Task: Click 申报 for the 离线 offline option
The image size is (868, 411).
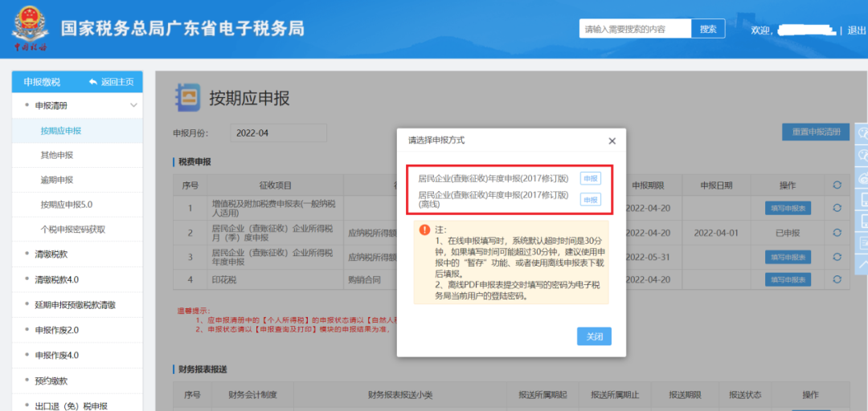Action: [591, 200]
